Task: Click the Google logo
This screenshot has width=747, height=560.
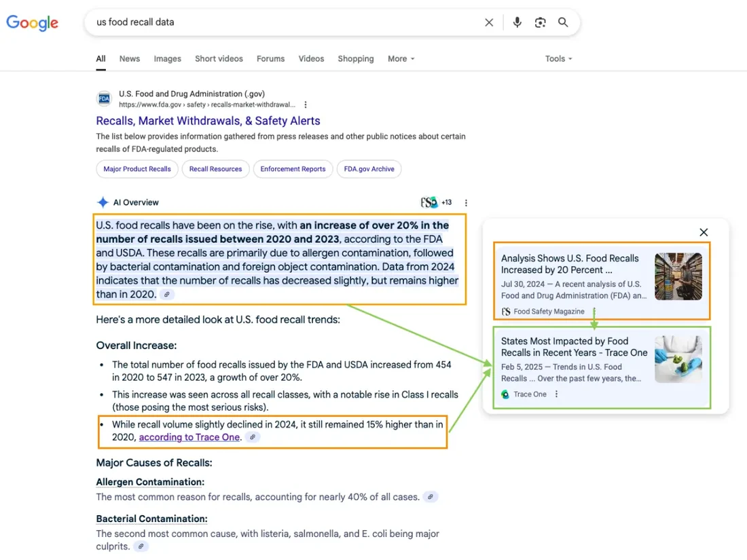Action: (x=33, y=22)
